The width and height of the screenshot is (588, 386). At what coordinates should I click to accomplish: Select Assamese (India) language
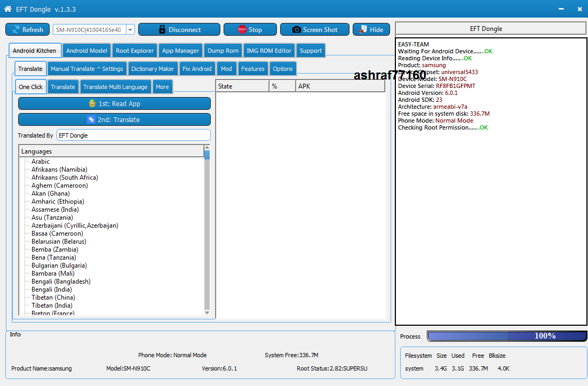pyautogui.click(x=55, y=210)
